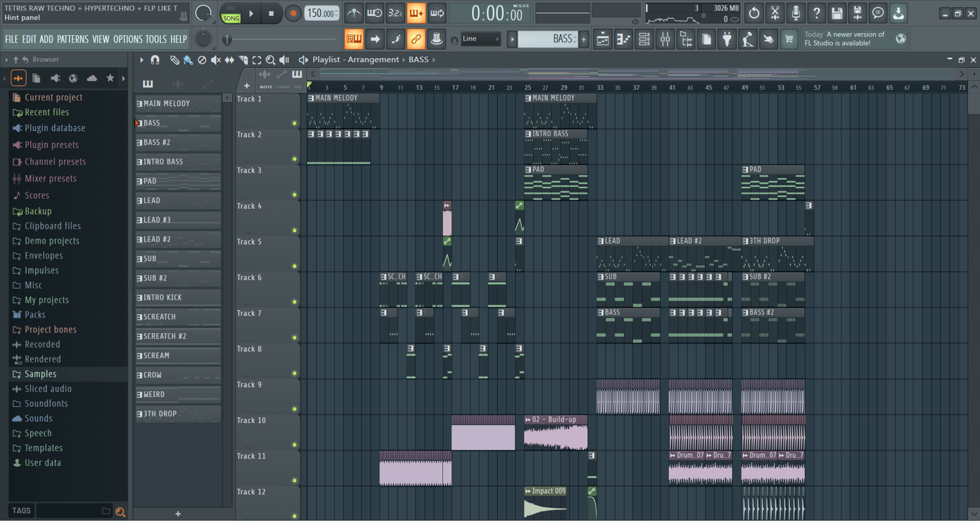Viewport: 980px width, 521px height.
Task: Save project with the floppy disk icon
Action: coord(837,12)
